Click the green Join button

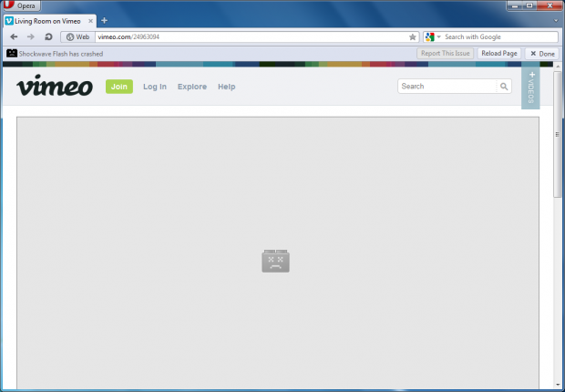[118, 87]
